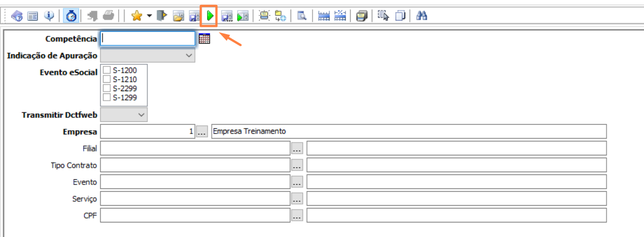Open the favorites star dropdown arrow
This screenshot has height=237, width=644.
coord(150,16)
